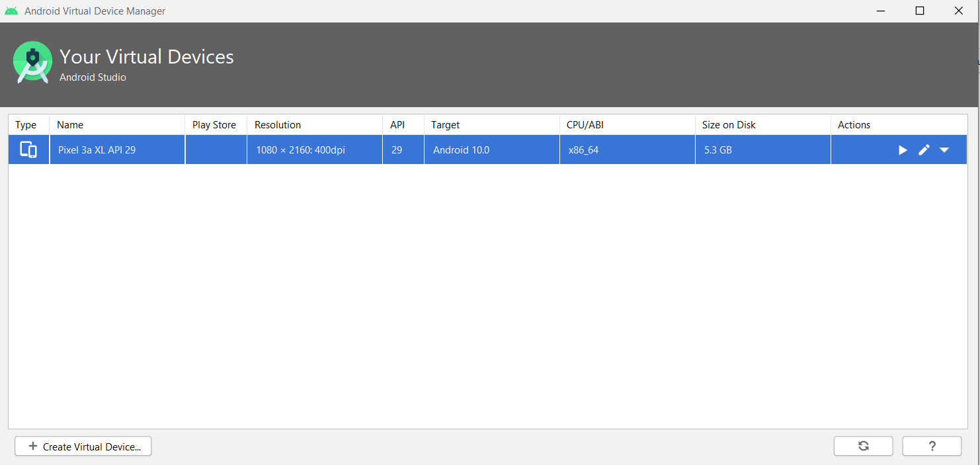Click the Create Virtual Device button
This screenshot has height=465, width=980.
(83, 446)
